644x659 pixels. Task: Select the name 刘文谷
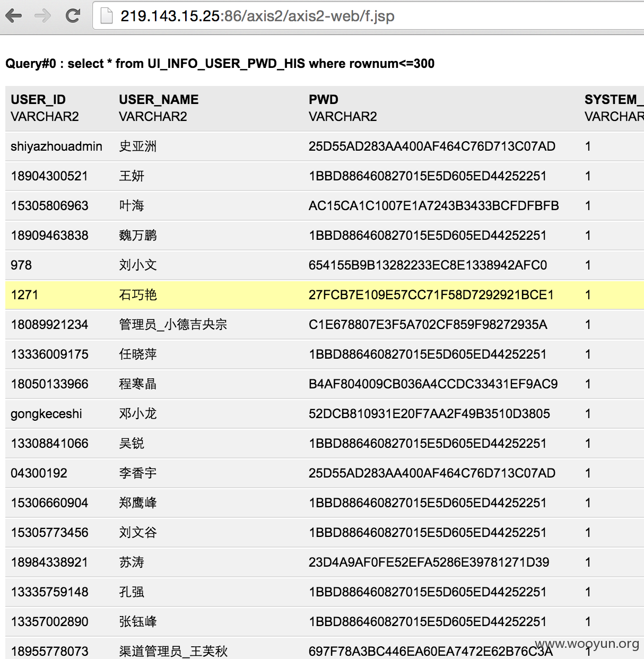[x=138, y=533]
